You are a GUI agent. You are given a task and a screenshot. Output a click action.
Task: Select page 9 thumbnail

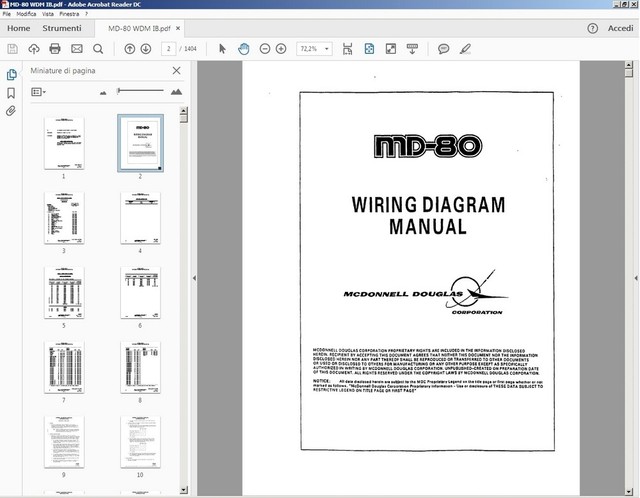point(64,442)
